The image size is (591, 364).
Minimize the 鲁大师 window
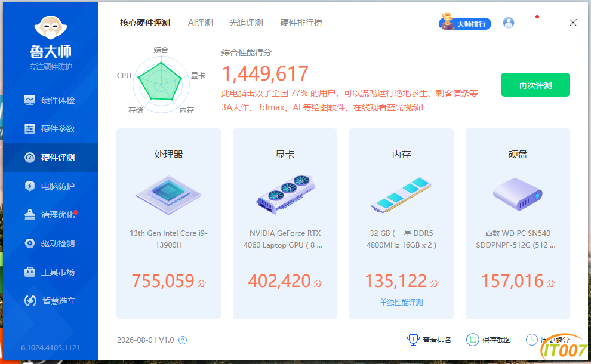pyautogui.click(x=553, y=23)
